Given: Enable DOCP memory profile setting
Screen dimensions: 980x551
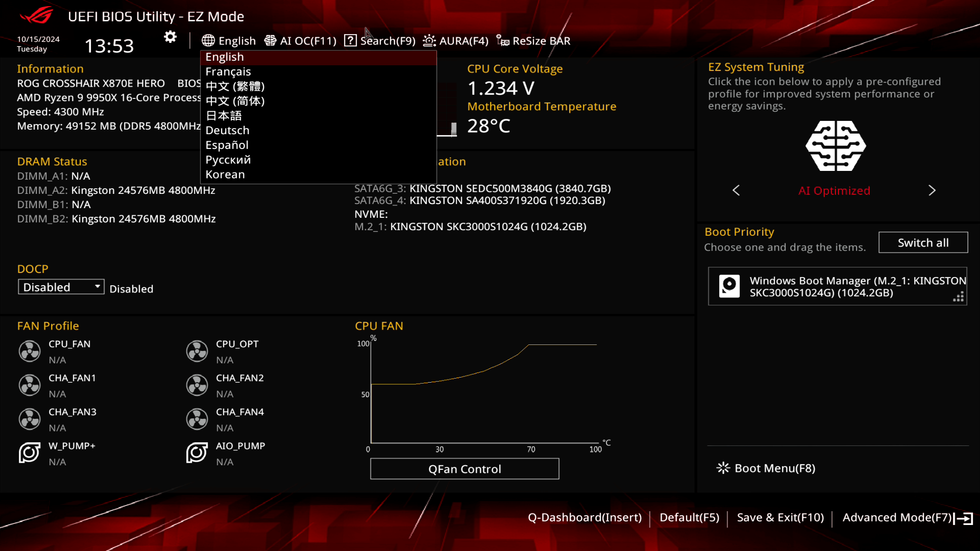Looking at the screenshot, I should coord(60,287).
